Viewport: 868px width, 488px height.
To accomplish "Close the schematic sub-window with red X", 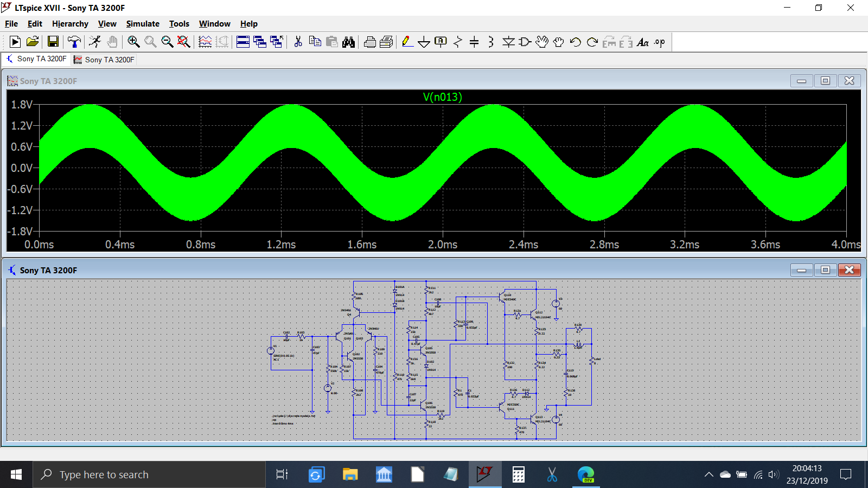I will pyautogui.click(x=850, y=270).
